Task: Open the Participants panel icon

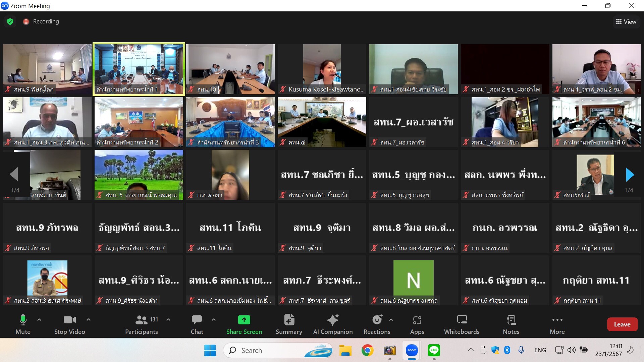Action: [141, 320]
